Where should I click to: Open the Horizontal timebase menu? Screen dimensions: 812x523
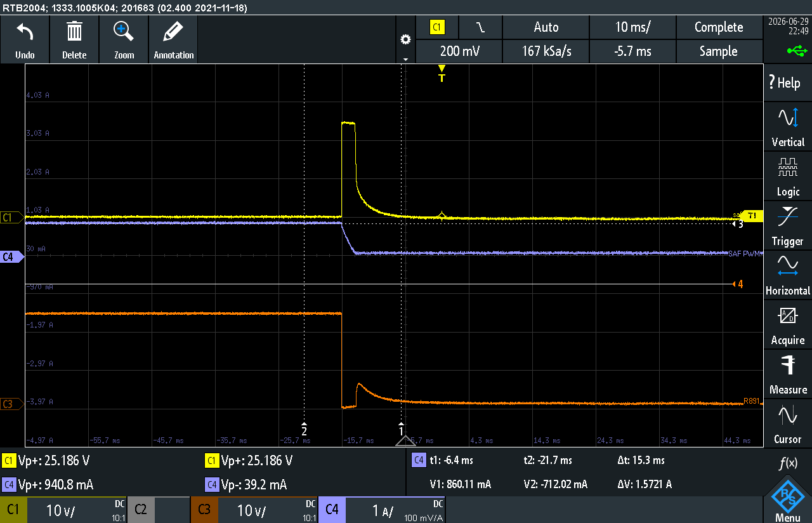point(788,276)
